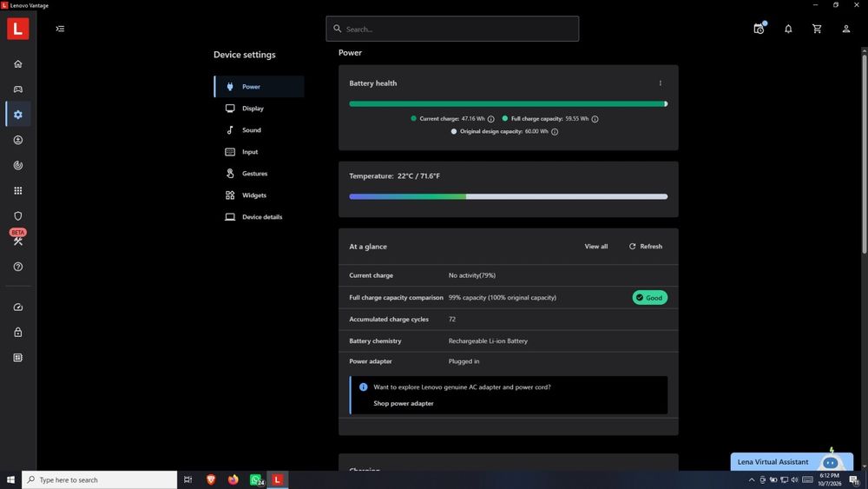Image resolution: width=868 pixels, height=489 pixels.
Task: Click the Temperature 22°C / 71.6°F reading
Action: [394, 176]
